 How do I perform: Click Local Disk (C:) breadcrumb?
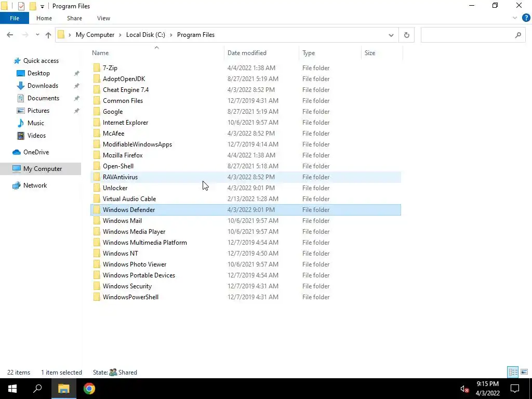145,35
